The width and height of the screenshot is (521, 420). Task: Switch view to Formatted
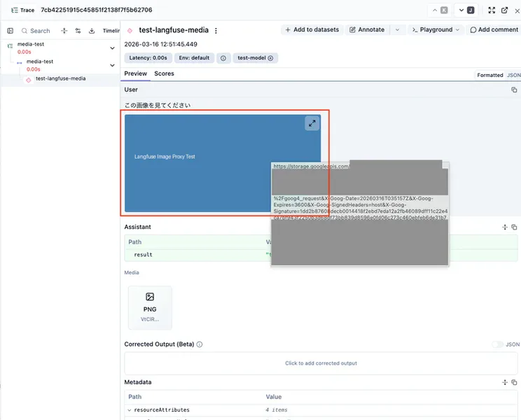coord(490,76)
